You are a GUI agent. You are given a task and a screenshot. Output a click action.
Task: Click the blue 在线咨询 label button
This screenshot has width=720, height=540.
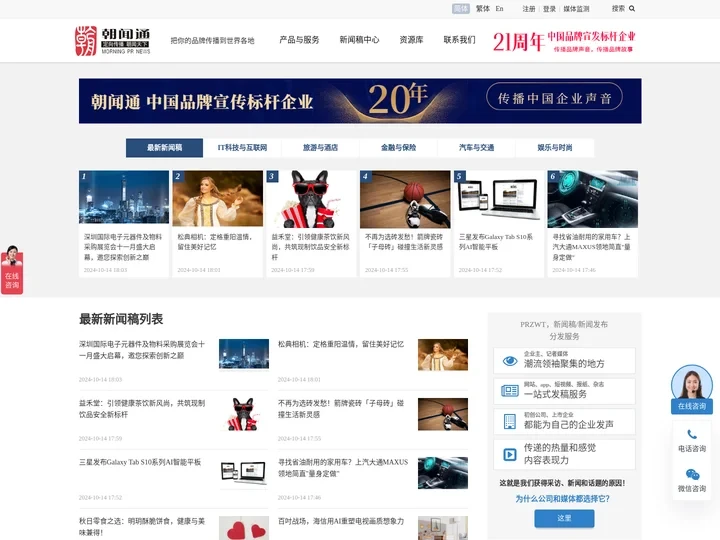tap(692, 406)
